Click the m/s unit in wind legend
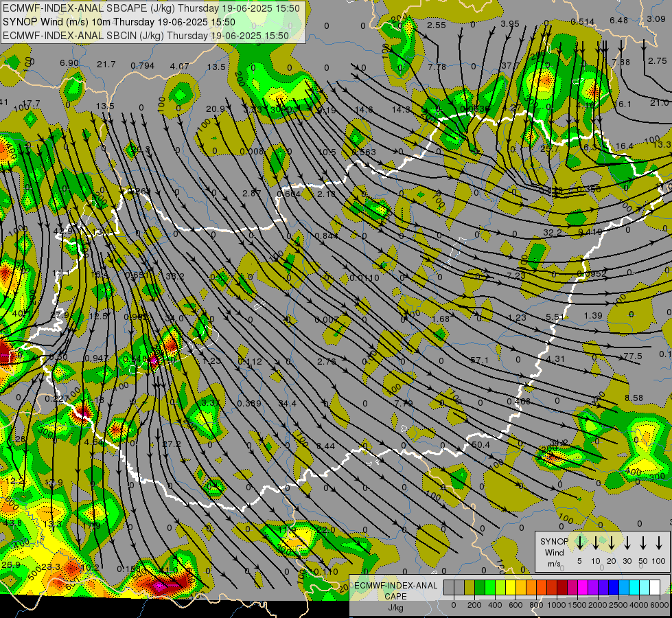Screen dimensions: 672x618 coord(554,564)
